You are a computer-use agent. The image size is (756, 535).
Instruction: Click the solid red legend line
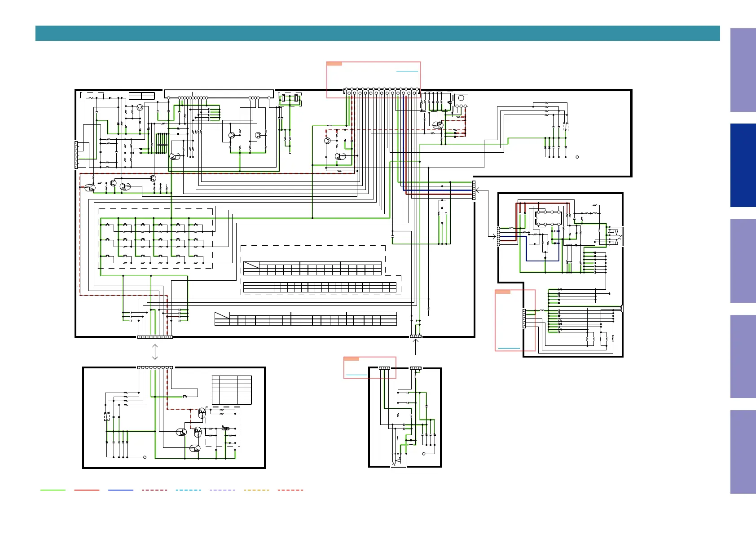point(87,490)
